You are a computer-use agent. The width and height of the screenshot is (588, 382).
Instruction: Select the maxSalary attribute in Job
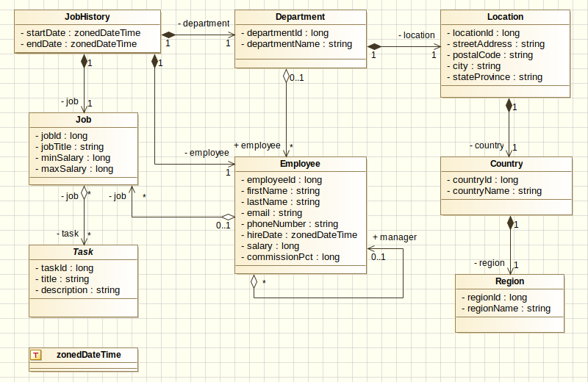point(77,169)
